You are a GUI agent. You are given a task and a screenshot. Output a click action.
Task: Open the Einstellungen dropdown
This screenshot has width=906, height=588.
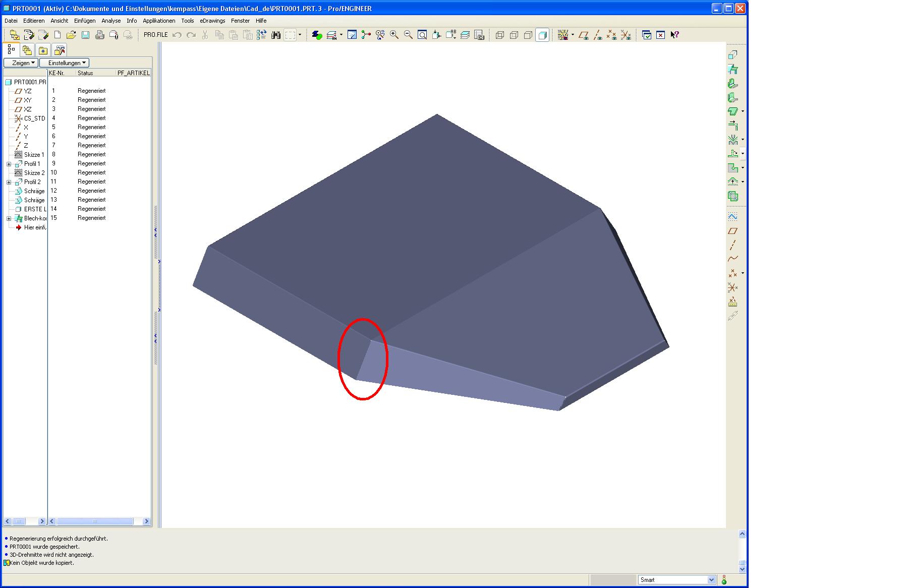coord(64,63)
